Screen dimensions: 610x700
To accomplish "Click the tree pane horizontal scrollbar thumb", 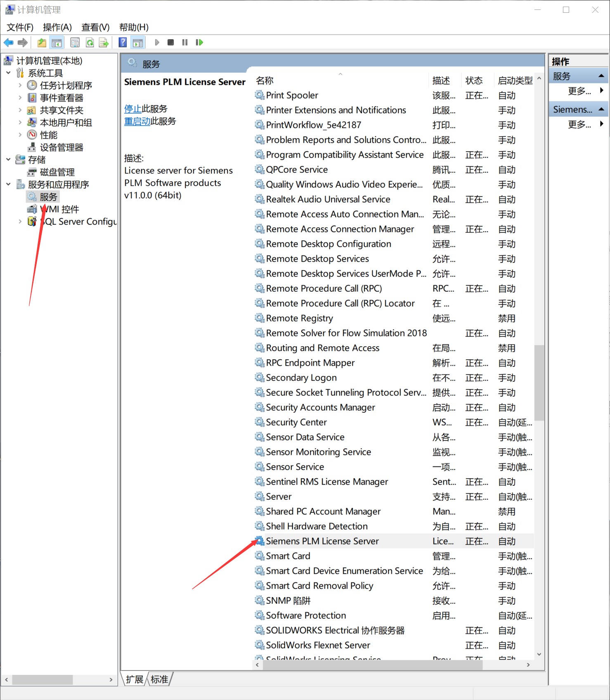I will tap(43, 679).
